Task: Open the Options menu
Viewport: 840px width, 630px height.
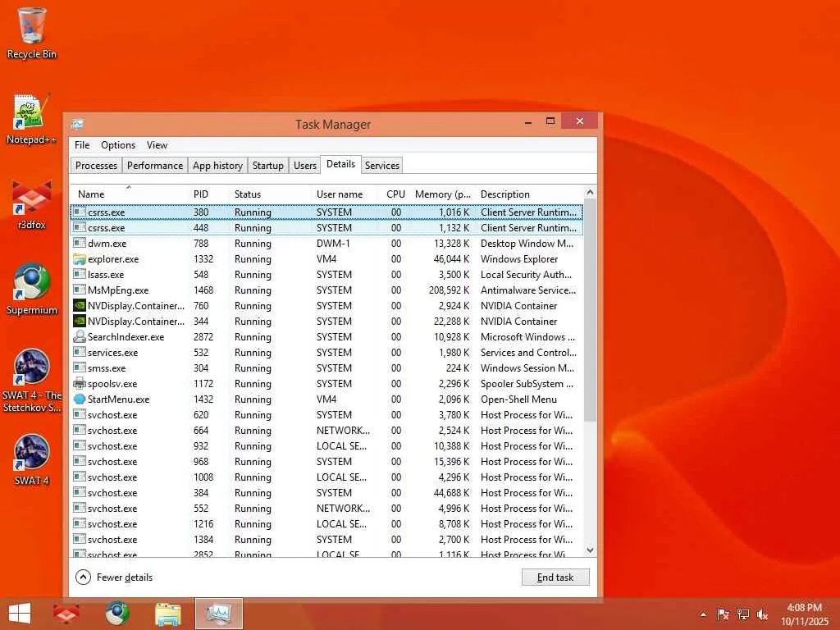Action: tap(118, 145)
